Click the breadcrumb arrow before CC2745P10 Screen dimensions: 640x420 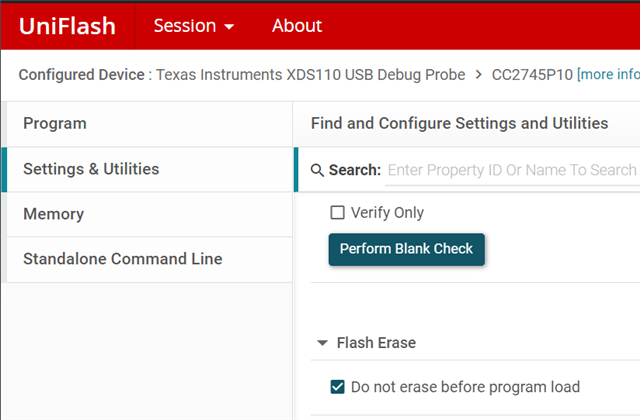coord(479,75)
